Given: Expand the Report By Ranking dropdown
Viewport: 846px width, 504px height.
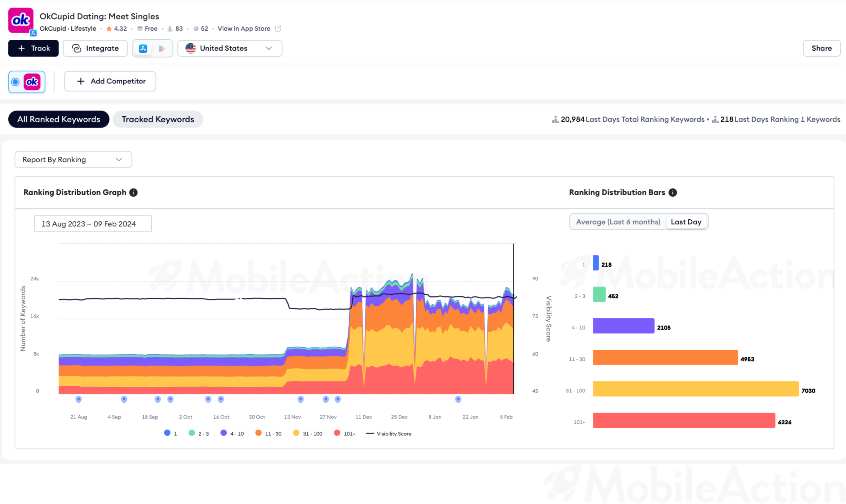Looking at the screenshot, I should pos(73,160).
